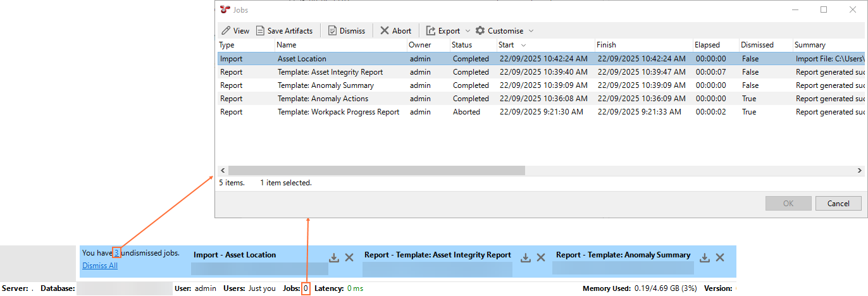This screenshot has width=868, height=296.
Task: Sort by the Name column header
Action: tap(340, 45)
